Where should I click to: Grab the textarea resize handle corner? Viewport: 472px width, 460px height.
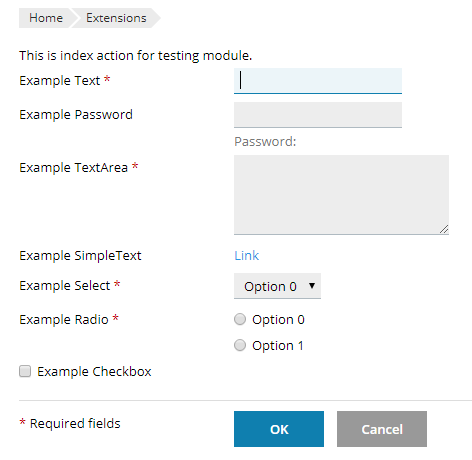pyautogui.click(x=444, y=229)
